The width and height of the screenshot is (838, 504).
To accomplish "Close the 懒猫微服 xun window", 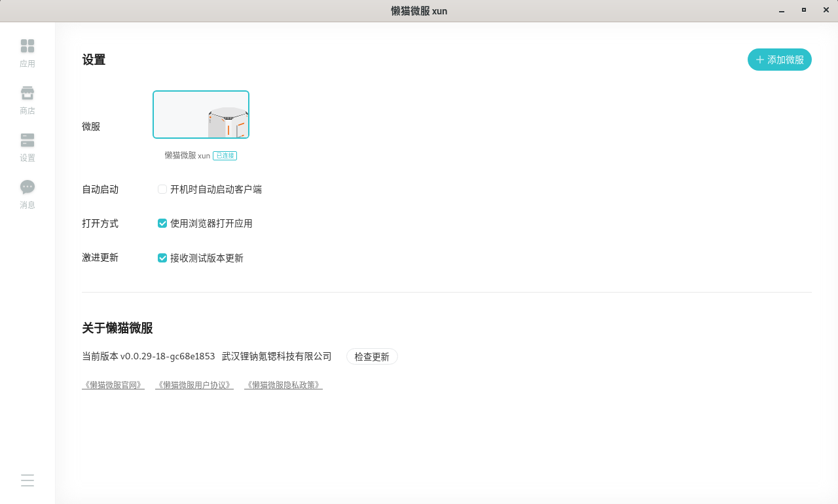I will [x=826, y=10].
